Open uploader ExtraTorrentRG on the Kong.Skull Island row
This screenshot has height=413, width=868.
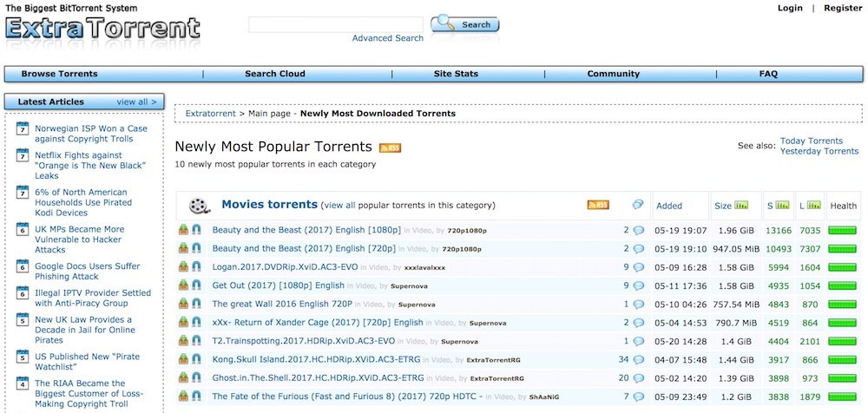click(493, 360)
